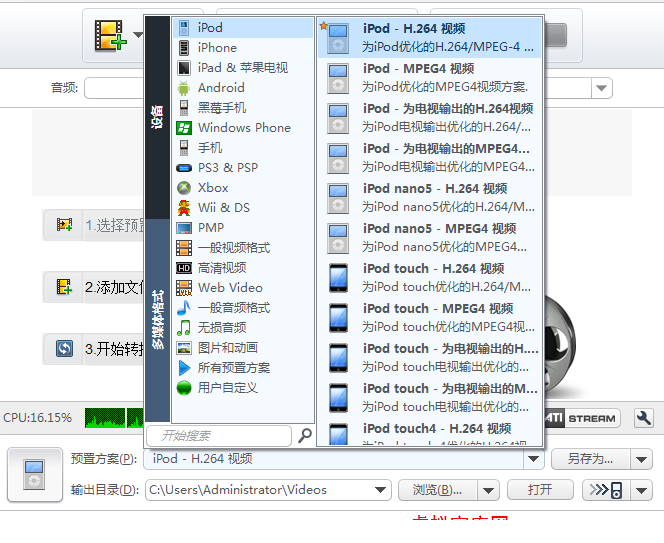Select iPod touch - H.264 视频 preset
Image resolution: width=664 pixels, height=543 pixels.
(x=429, y=277)
